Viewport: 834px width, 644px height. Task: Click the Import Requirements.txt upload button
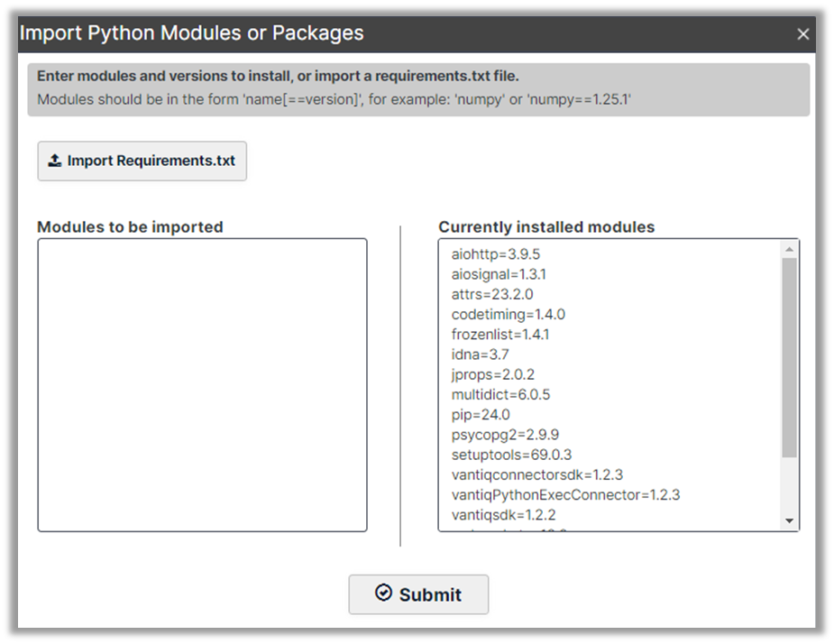tap(142, 161)
